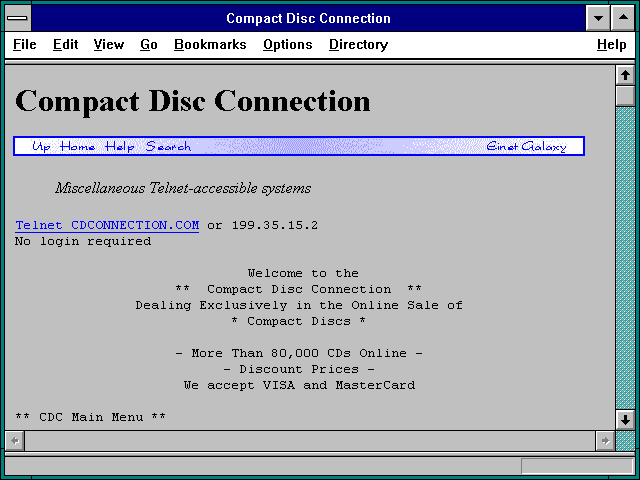Viewport: 640px width, 480px height.
Task: Click the 'Welcome to the' line
Action: pos(303,273)
